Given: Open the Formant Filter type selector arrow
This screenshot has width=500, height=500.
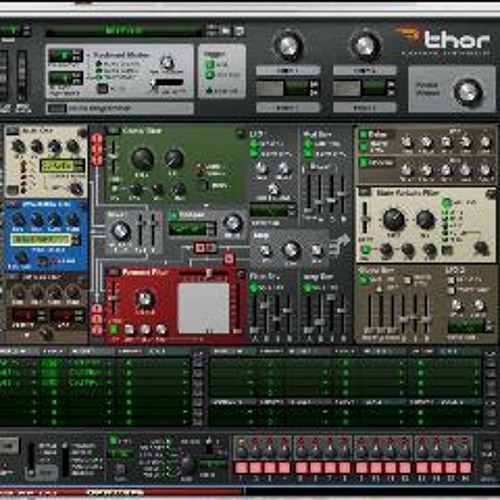Looking at the screenshot, I should click(x=113, y=272).
